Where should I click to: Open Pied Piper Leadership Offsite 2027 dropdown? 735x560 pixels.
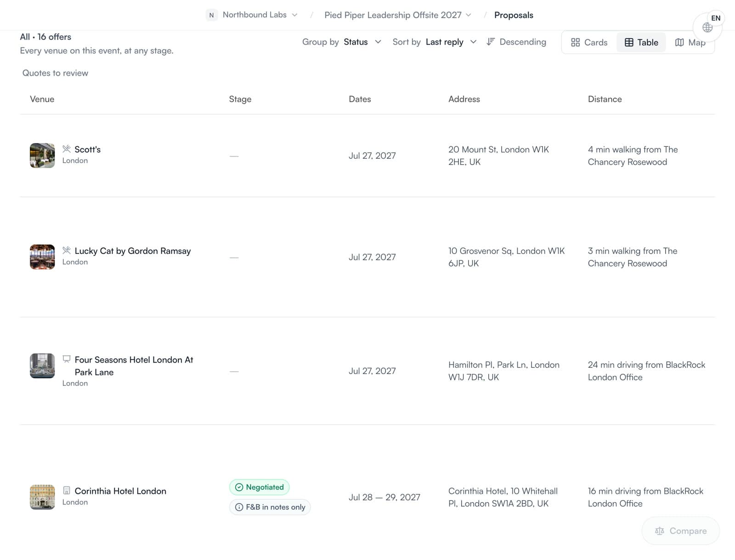[x=398, y=15]
